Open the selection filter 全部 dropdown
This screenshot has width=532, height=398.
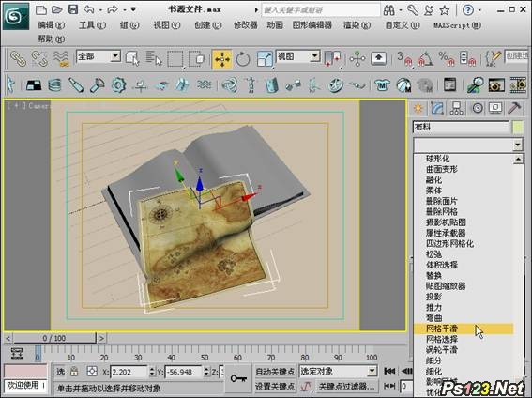pyautogui.click(x=99, y=56)
